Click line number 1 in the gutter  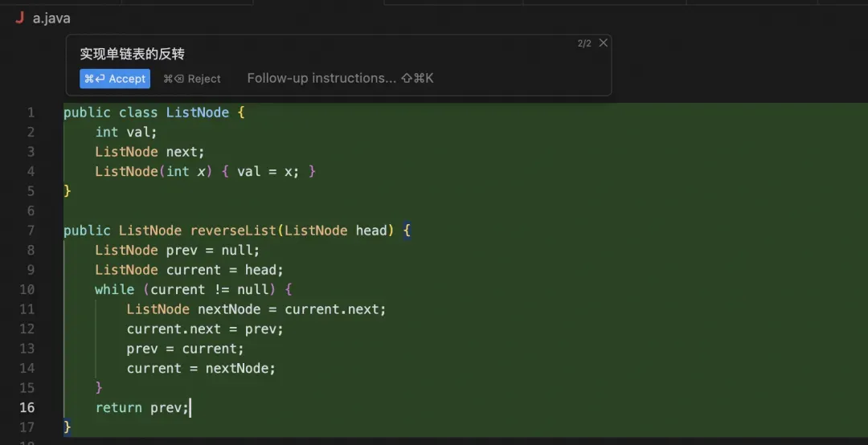pyautogui.click(x=31, y=112)
